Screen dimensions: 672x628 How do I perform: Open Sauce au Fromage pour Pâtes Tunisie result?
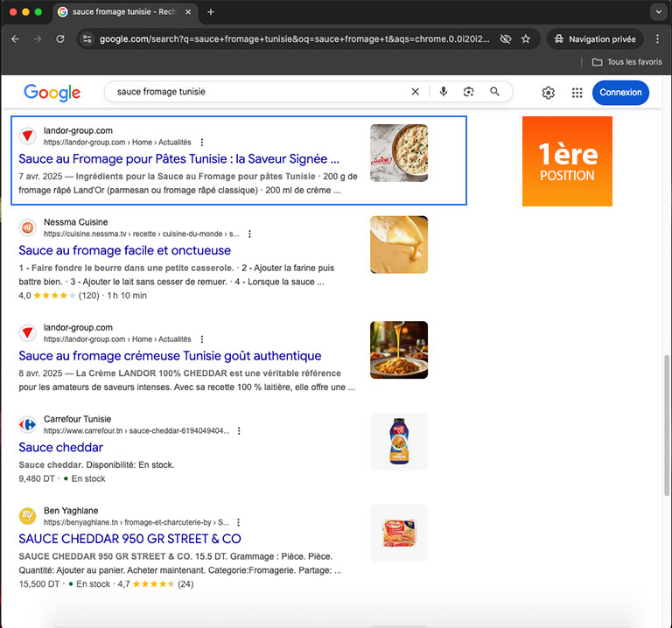(178, 159)
